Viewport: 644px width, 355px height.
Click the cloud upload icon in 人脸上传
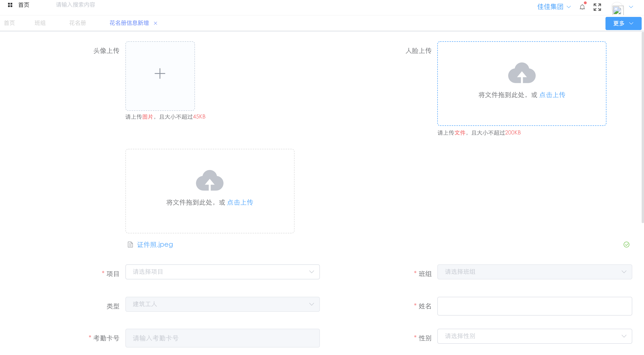coord(522,73)
